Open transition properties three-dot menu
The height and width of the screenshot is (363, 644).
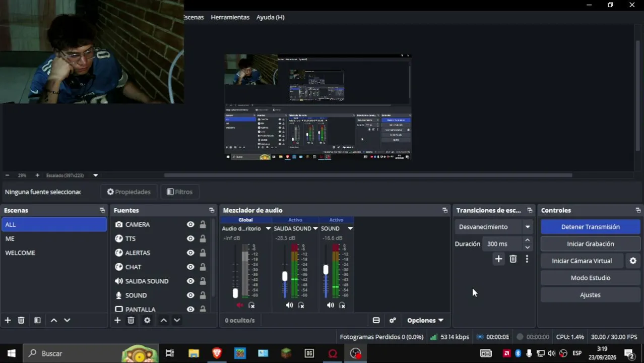click(x=527, y=259)
